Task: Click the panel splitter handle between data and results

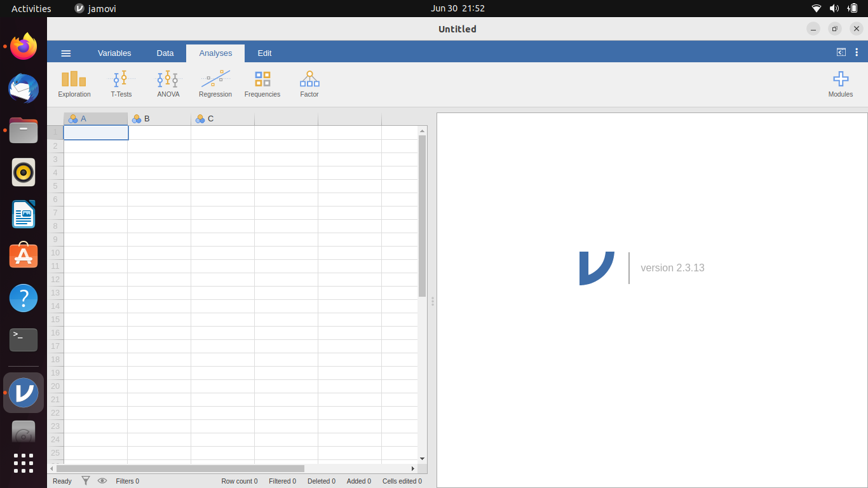Action: pyautogui.click(x=433, y=301)
